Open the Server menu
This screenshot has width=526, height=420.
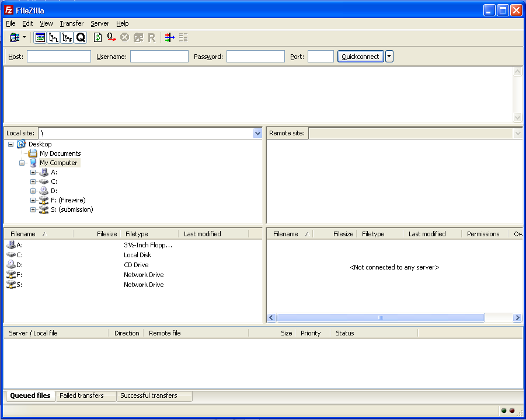point(100,23)
